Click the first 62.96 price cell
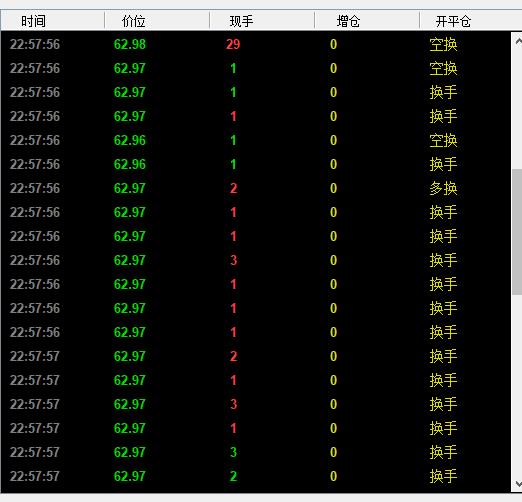The height and width of the screenshot is (502, 522). 130,140
